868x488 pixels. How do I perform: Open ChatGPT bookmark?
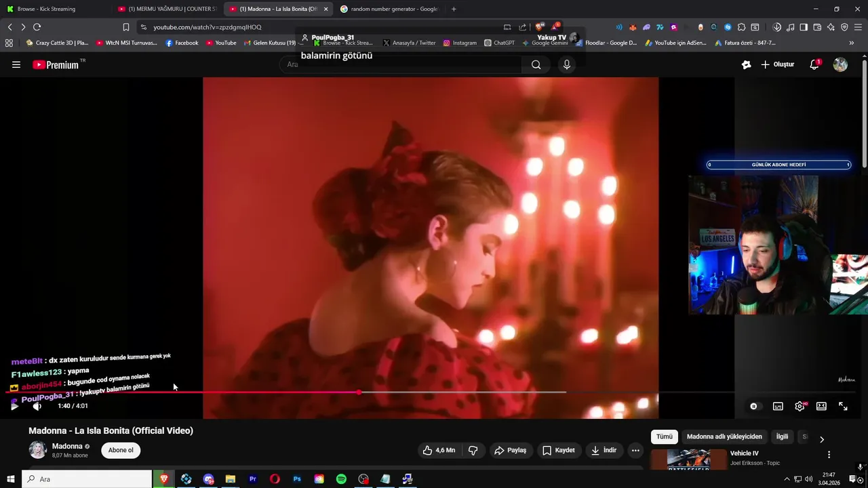[499, 43]
